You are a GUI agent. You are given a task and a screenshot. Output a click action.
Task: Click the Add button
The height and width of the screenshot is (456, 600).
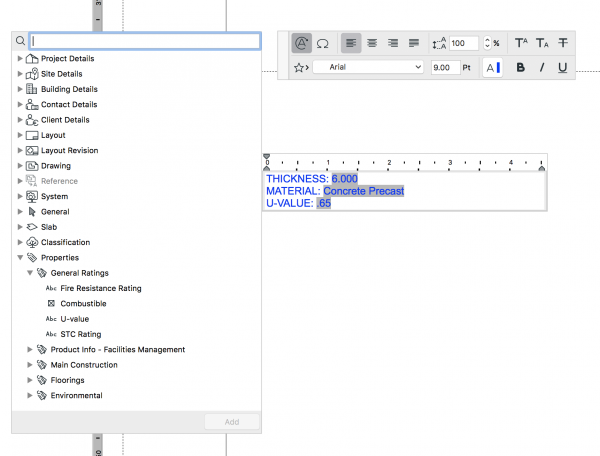coord(231,422)
